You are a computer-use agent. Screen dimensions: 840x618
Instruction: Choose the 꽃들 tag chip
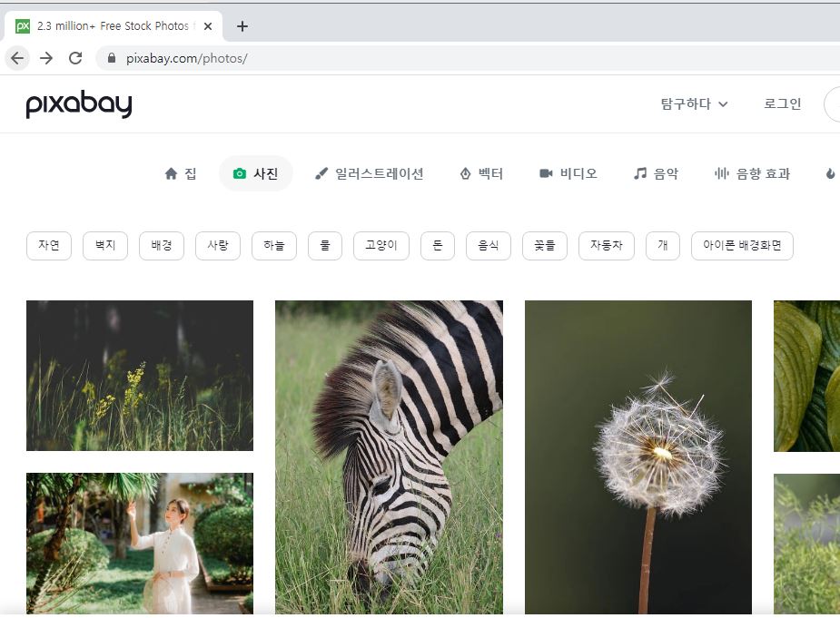tap(544, 246)
